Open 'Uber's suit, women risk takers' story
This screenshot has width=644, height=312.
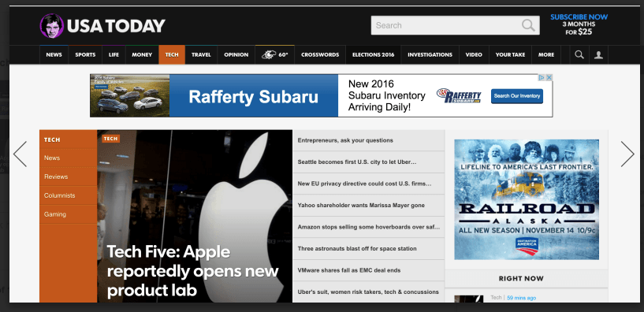click(x=368, y=292)
